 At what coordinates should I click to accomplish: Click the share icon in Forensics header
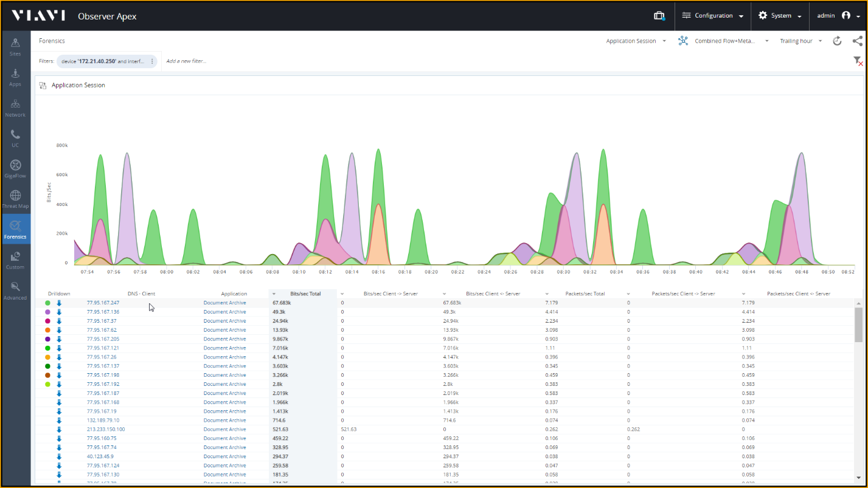click(x=857, y=41)
